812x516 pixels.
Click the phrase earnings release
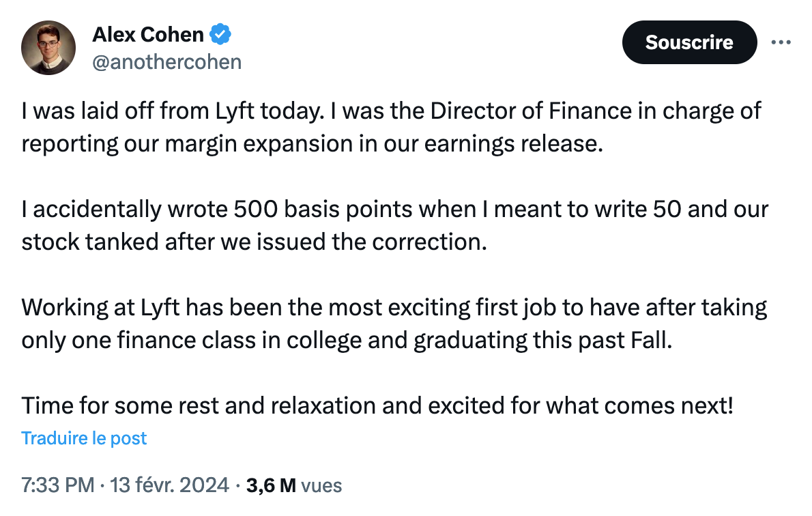513,143
